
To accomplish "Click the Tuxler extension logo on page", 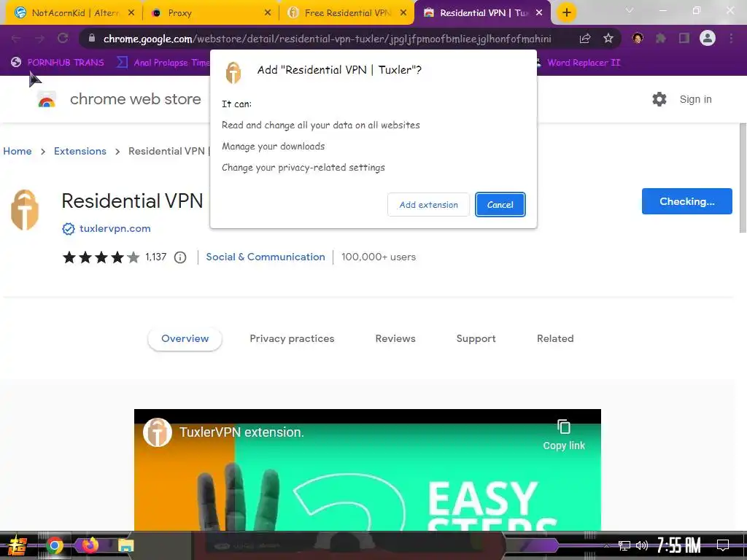I will 25,210.
